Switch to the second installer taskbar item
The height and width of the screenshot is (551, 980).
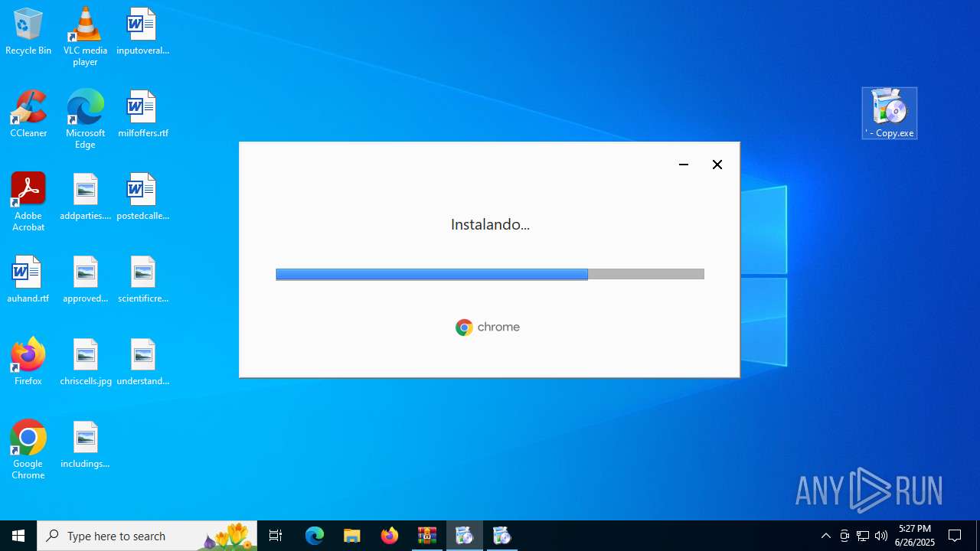(x=502, y=536)
